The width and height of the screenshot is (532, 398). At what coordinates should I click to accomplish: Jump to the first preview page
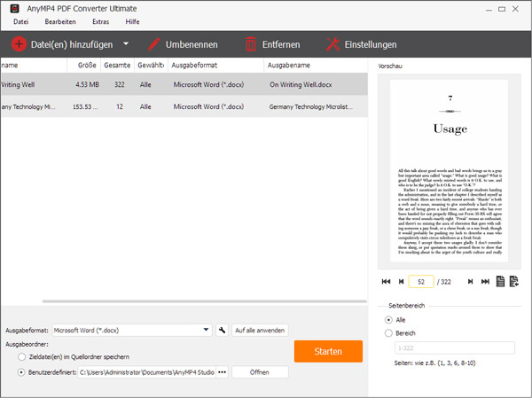[386, 281]
